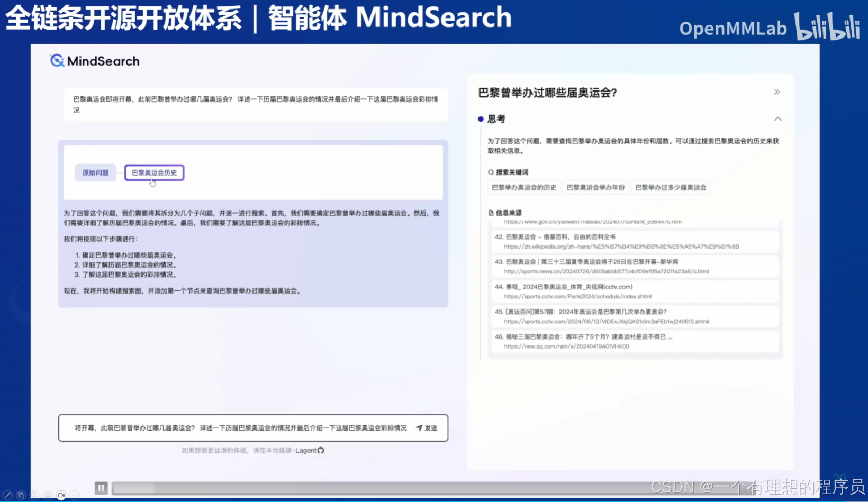Click the search magnifier icon by 搜索关键词

[x=491, y=172]
